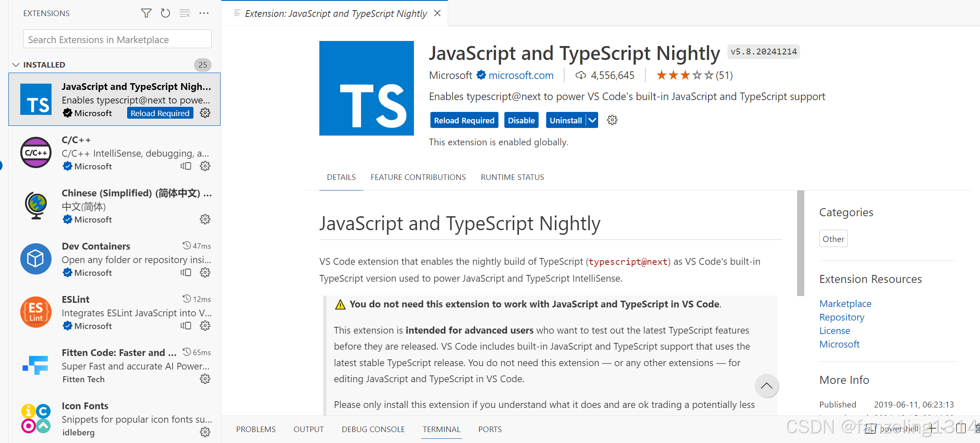This screenshot has height=443, width=980.
Task: Uninstall the JavaScript and TypeScript Nightly extension
Action: (566, 120)
